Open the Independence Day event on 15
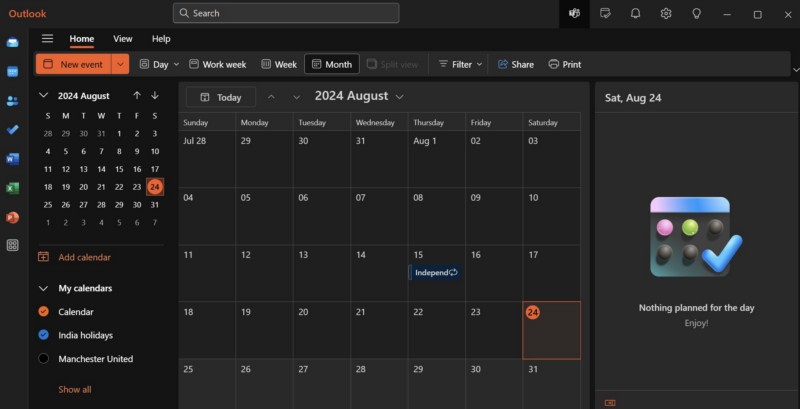 click(x=436, y=272)
